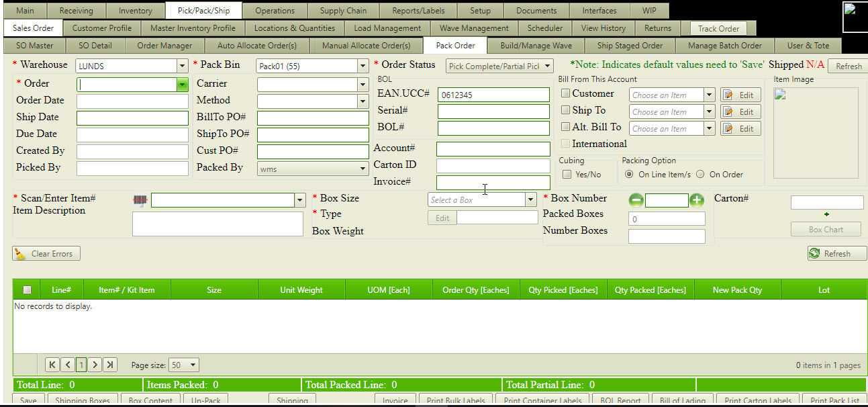
Task: Go to last page of grid pager
Action: point(110,365)
